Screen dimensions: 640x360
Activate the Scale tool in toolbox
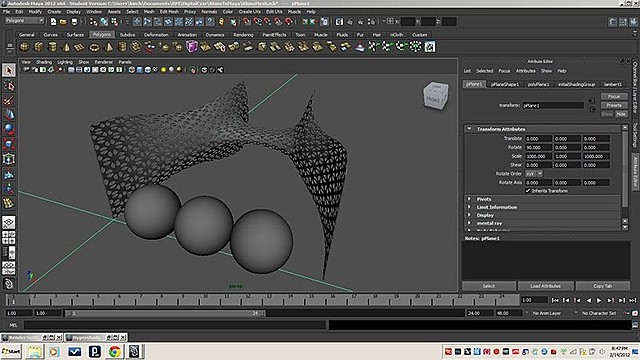pos(9,144)
